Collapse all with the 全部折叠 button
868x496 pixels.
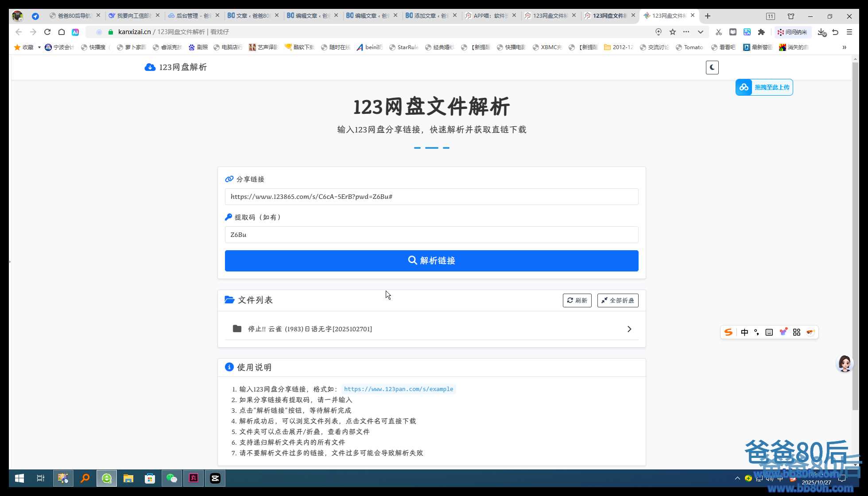[x=617, y=300]
